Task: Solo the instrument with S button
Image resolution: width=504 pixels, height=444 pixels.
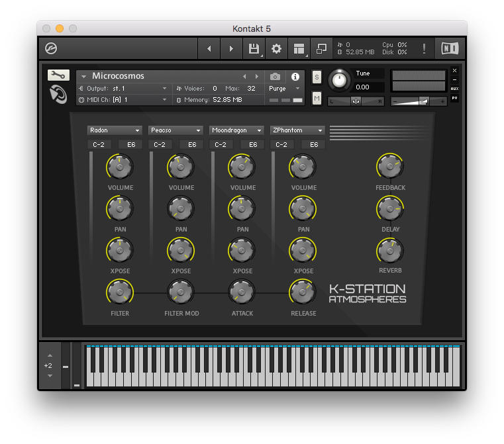Action: pyautogui.click(x=317, y=77)
